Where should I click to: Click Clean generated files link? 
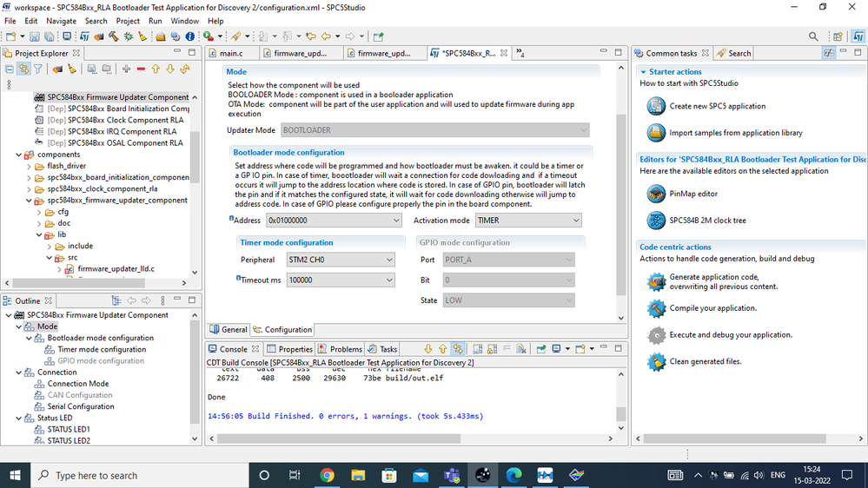point(706,361)
